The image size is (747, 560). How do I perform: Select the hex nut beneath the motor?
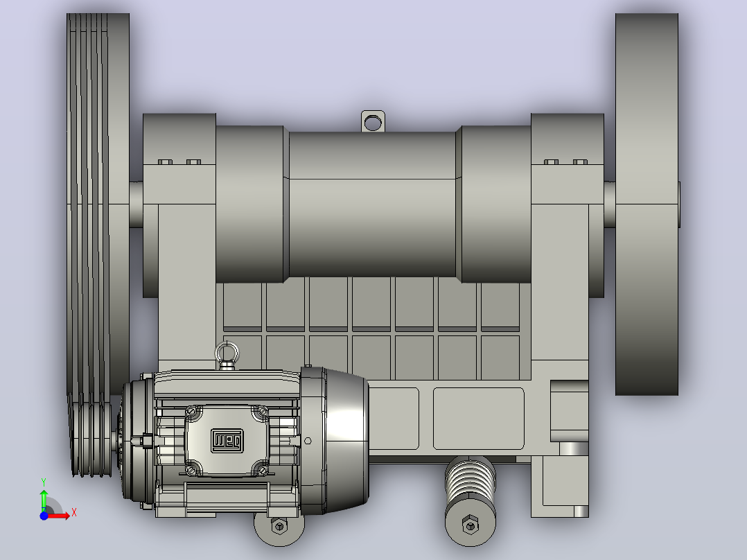[x=279, y=527]
